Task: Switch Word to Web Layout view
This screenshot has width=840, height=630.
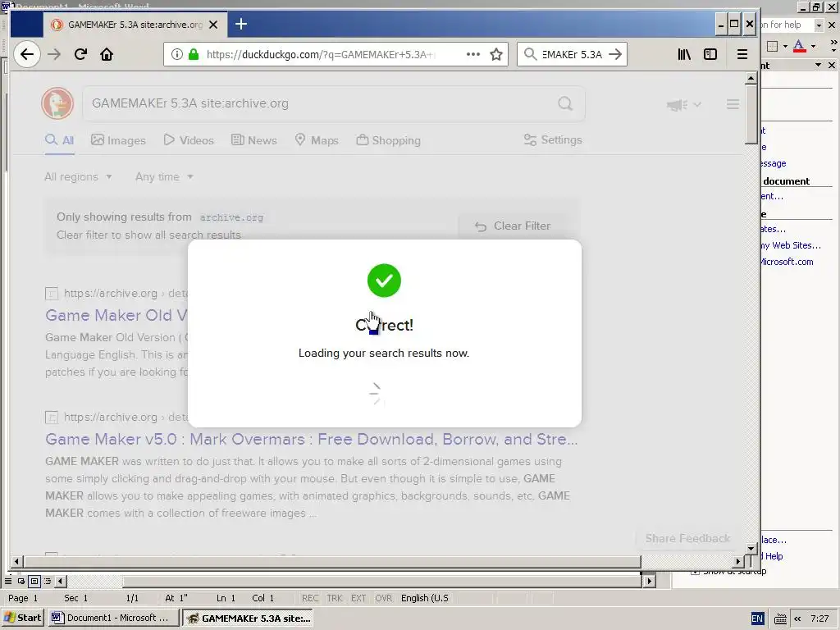Action: [21, 581]
